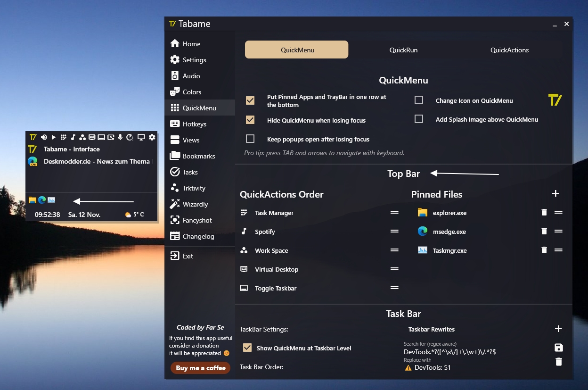This screenshot has height=390, width=588.
Task: Launch pinned Edge icon in popup bottom row
Action: point(42,200)
